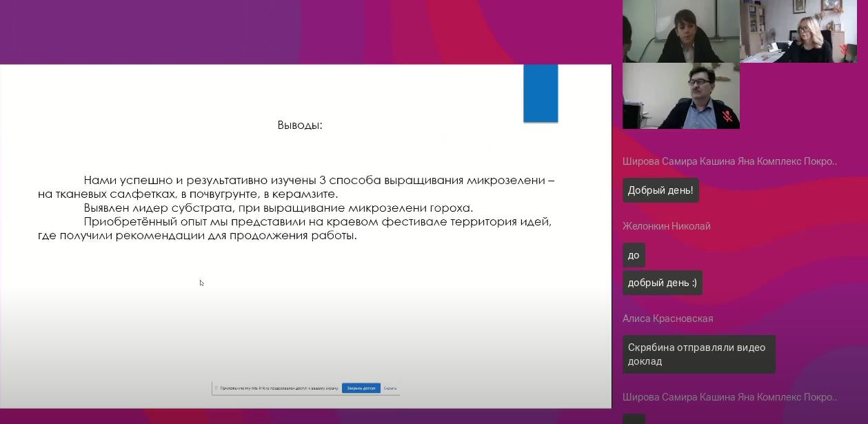The image size is (868, 424).
Task: Click slide paragraph starting 'Нами успешно и результативно'
Action: pyautogui.click(x=296, y=188)
